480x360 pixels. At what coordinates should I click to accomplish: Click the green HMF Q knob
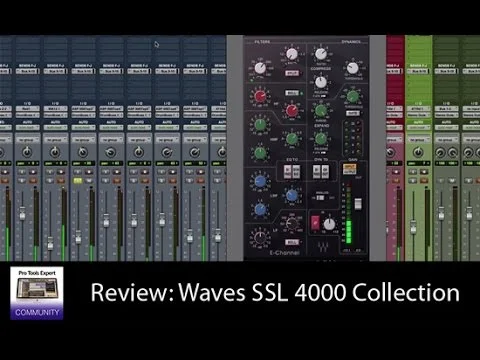pos(260,153)
